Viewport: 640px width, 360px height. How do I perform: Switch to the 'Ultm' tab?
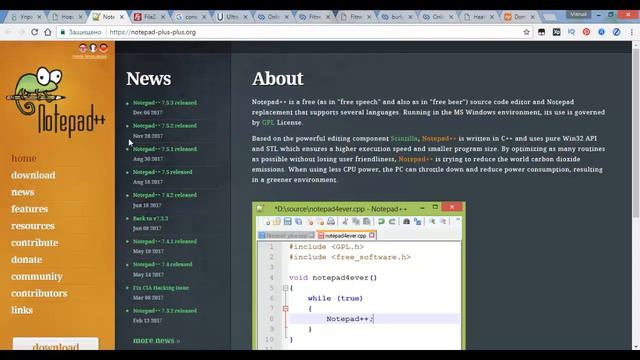click(232, 17)
